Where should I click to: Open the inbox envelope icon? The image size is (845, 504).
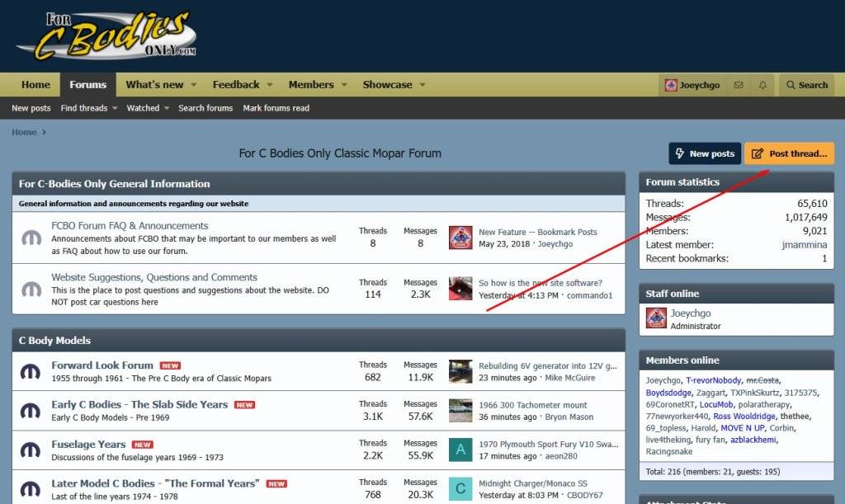(x=739, y=85)
